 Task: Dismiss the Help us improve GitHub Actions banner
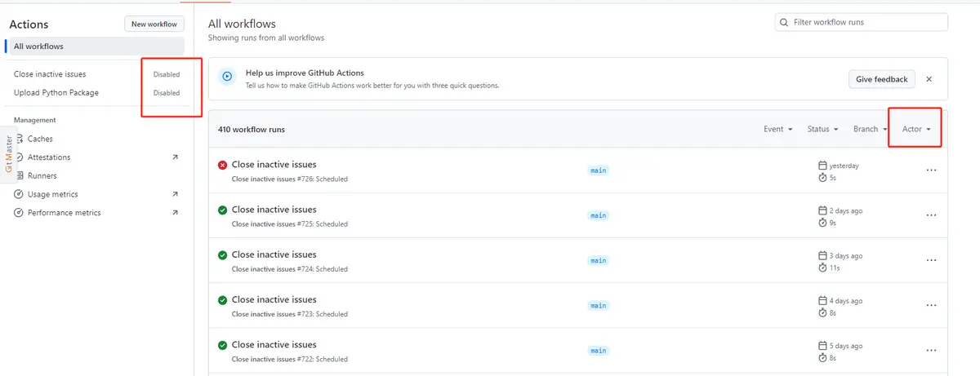click(x=929, y=79)
